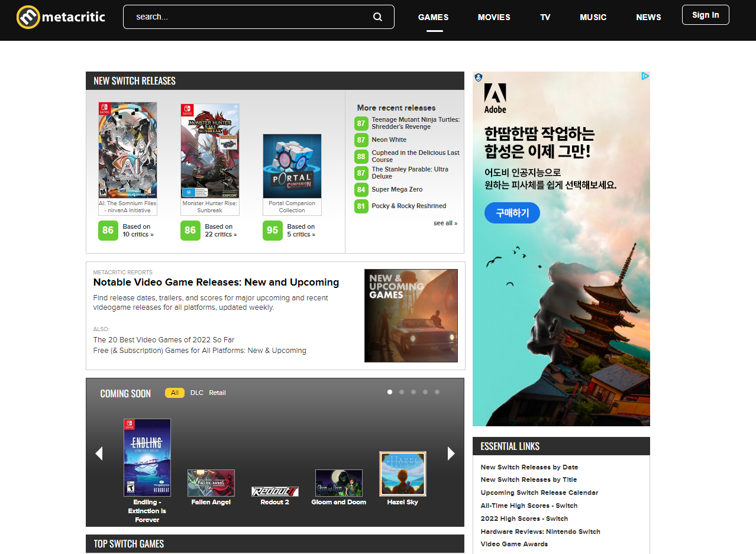Click Cuphead in the Delicious Last Course title

(416, 156)
